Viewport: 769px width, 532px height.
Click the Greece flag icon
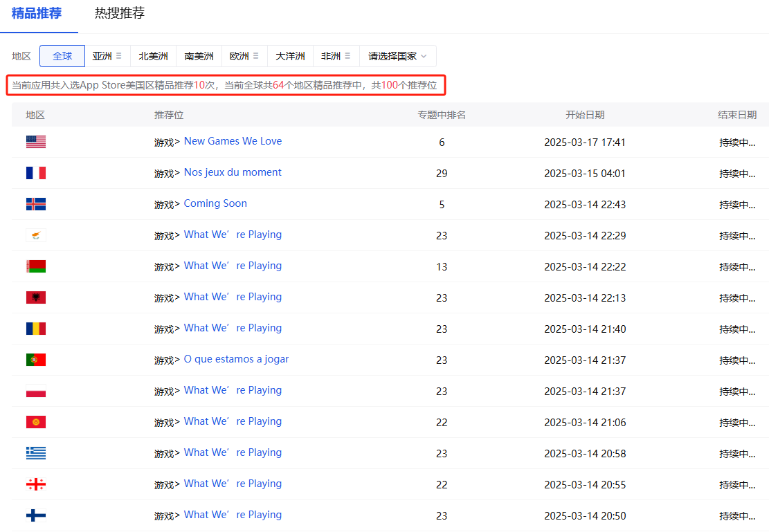coord(35,452)
